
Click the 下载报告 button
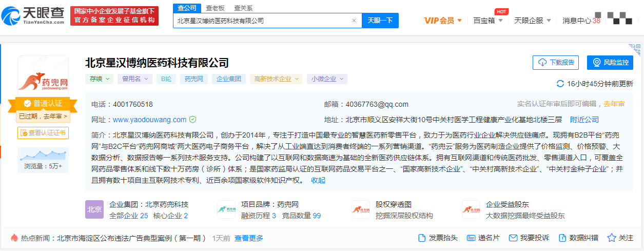[556, 62]
